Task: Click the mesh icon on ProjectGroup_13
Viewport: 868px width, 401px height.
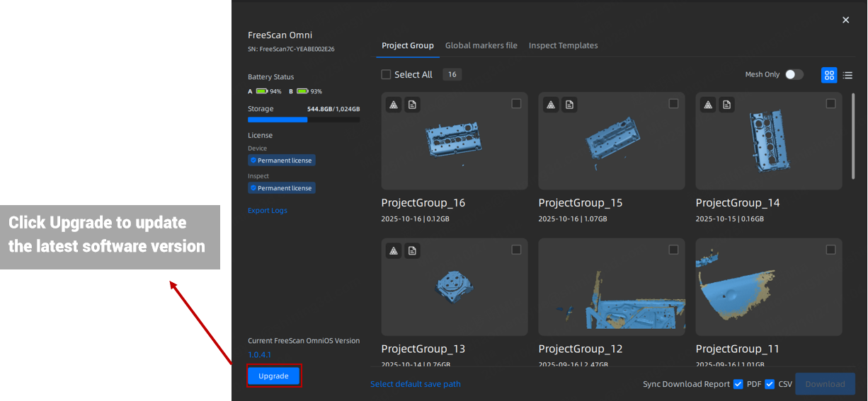Action: [x=394, y=250]
